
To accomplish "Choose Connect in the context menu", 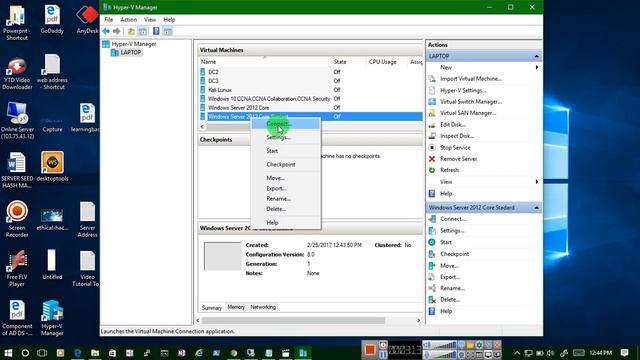I will pos(286,123).
